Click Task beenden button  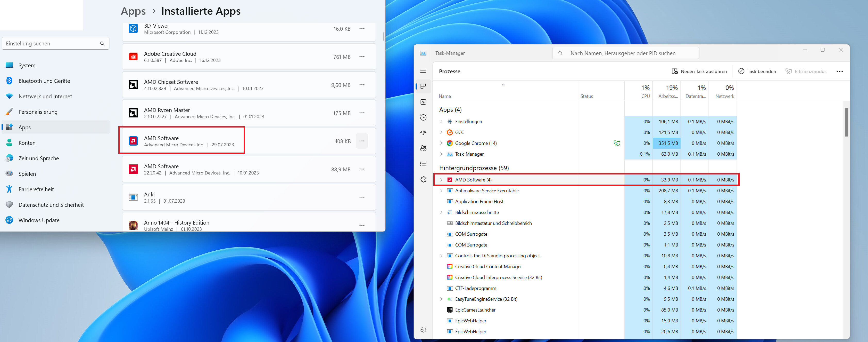(757, 71)
